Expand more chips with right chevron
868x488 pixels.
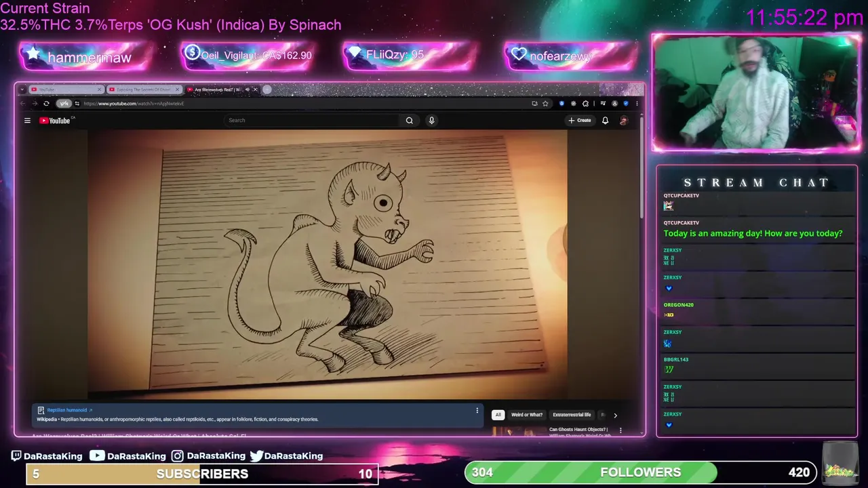pyautogui.click(x=615, y=415)
